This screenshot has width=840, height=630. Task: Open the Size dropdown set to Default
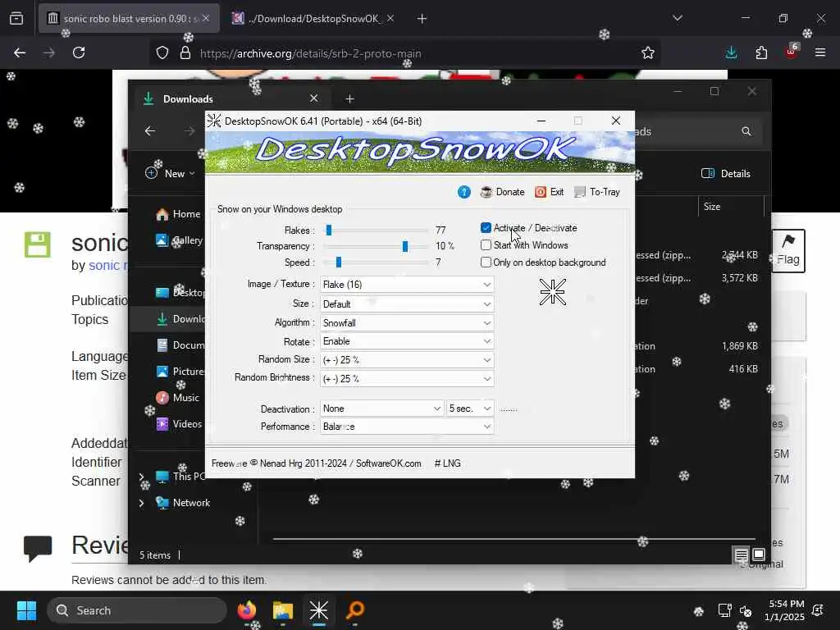point(407,304)
